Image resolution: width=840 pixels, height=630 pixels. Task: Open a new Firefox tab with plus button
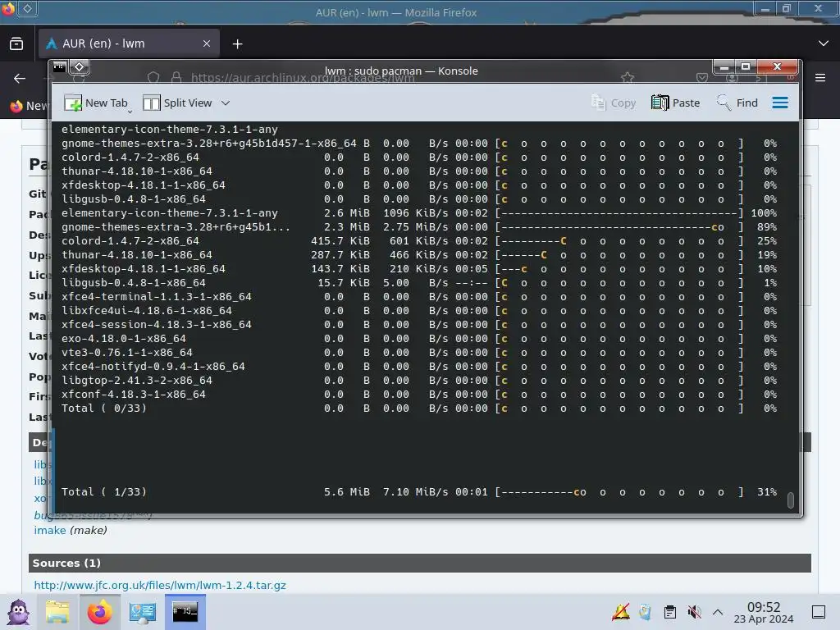(x=237, y=44)
